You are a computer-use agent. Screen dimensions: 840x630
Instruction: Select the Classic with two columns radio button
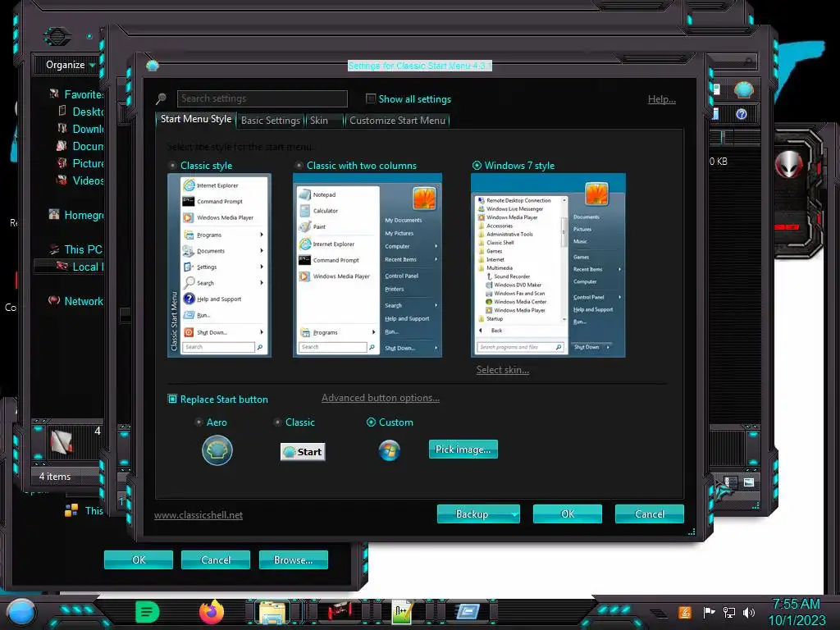pos(299,166)
